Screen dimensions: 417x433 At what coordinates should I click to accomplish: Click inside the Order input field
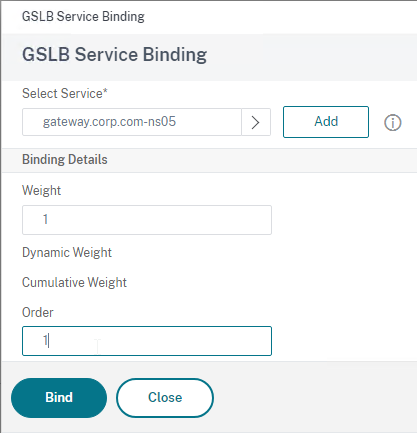147,341
